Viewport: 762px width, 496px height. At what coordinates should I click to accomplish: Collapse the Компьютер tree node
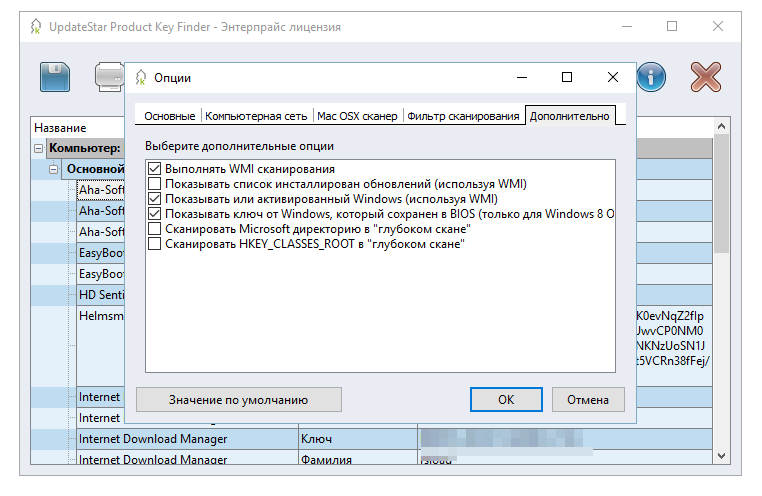click(38, 148)
